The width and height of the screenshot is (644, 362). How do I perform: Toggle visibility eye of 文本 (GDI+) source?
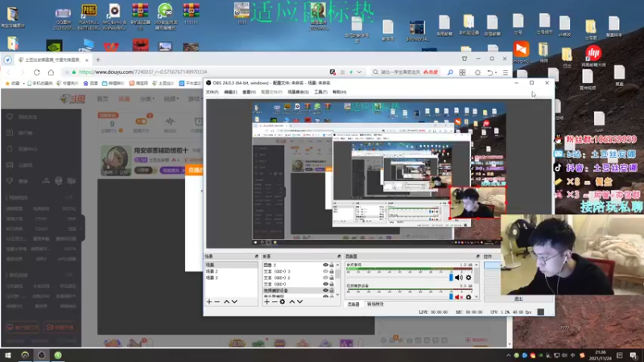click(x=325, y=284)
